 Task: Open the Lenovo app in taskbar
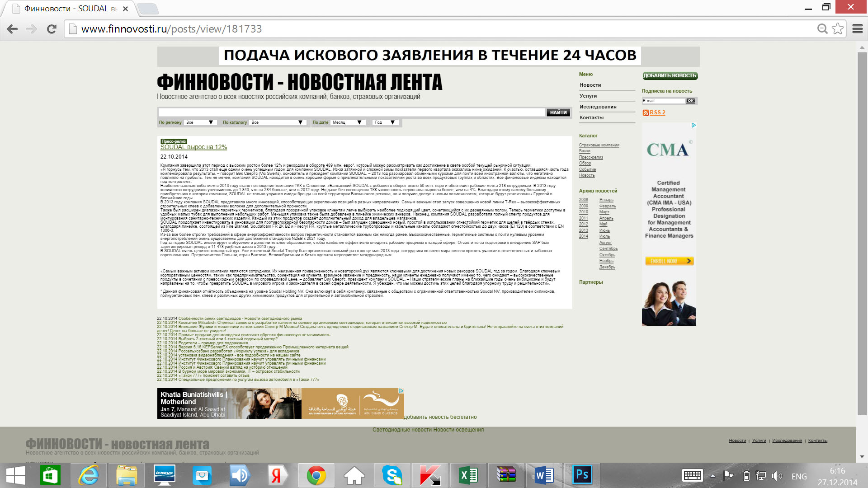[165, 475]
